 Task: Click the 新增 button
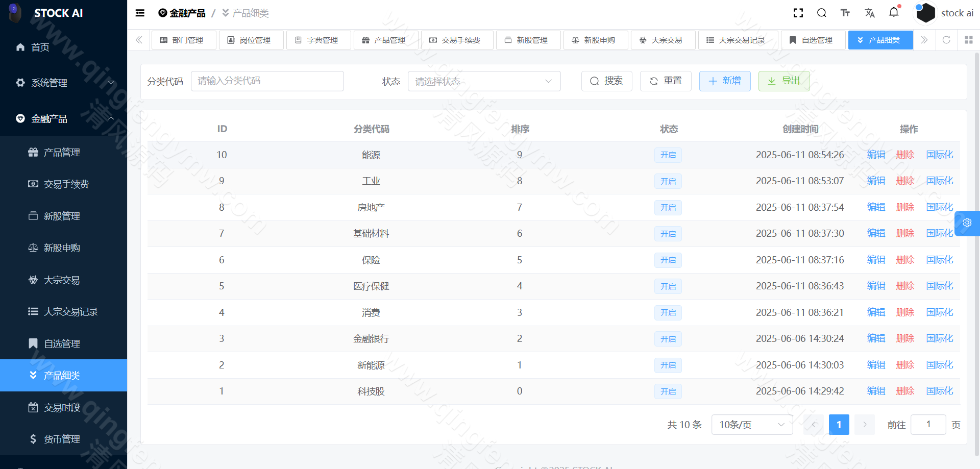(725, 81)
